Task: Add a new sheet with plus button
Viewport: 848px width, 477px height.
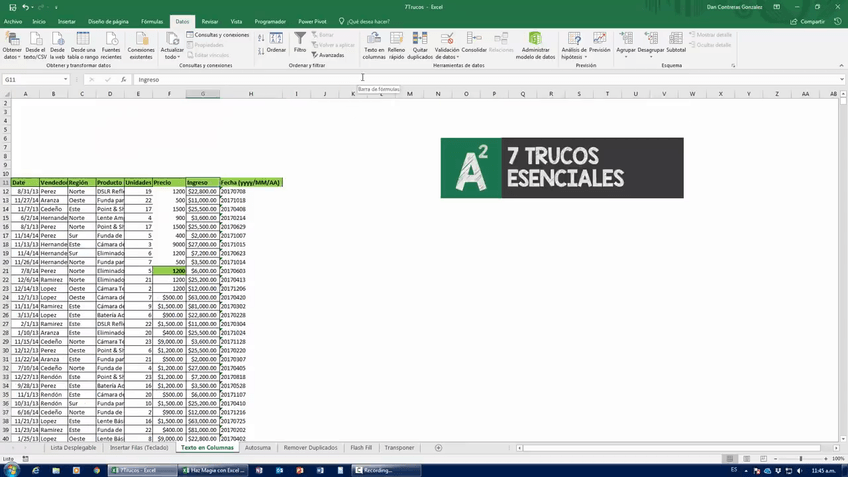Action: 438,448
